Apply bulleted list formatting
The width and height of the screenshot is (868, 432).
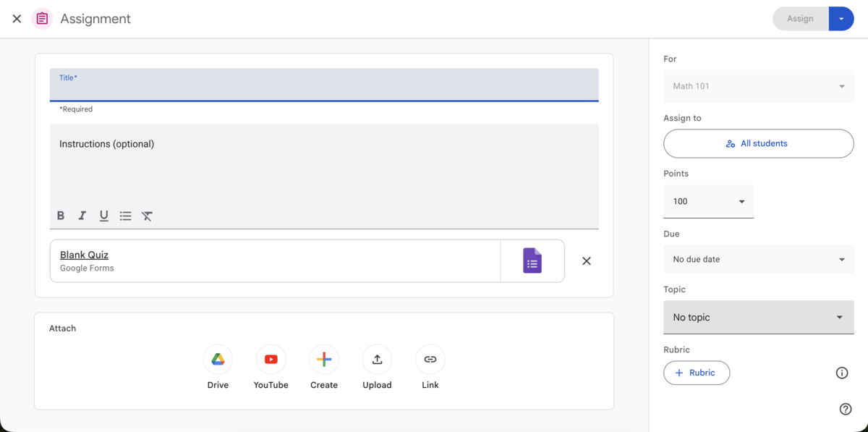(125, 216)
